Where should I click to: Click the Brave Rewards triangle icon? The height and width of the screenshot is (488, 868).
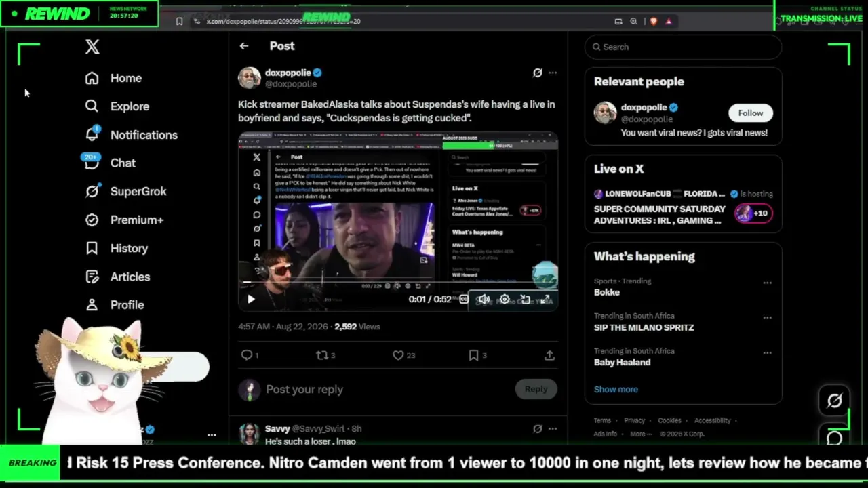668,21
